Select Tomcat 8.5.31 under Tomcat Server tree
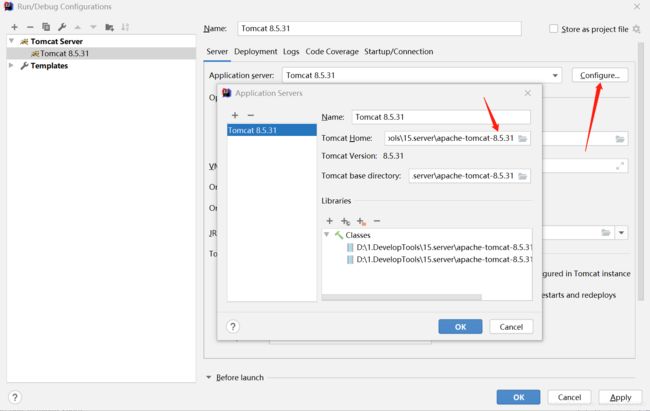The width and height of the screenshot is (650, 411). [101, 53]
